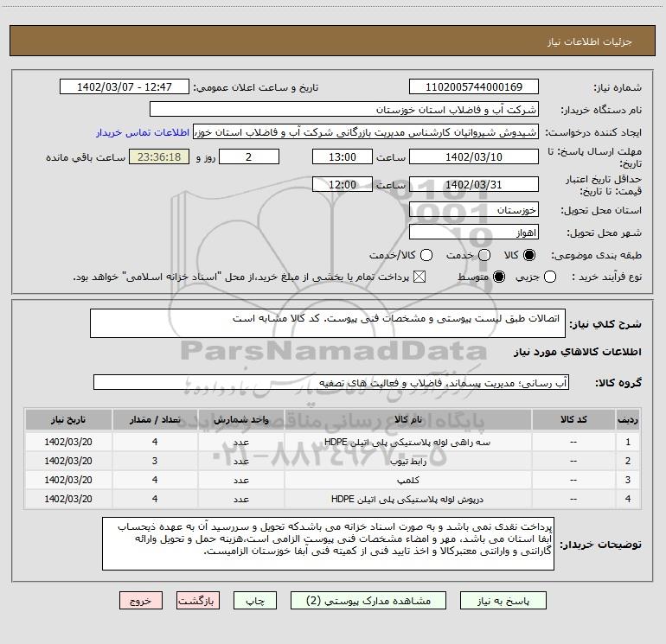Image resolution: width=666 pixels, height=644 pixels.
Task: Select row درپوش لوله پلاستیکی HDPE
Action: (333, 499)
